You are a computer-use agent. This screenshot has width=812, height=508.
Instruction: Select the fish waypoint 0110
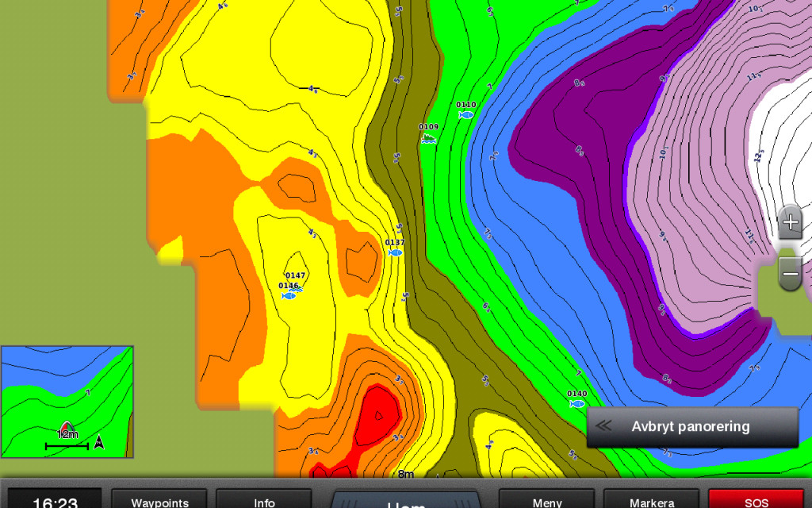click(466, 114)
